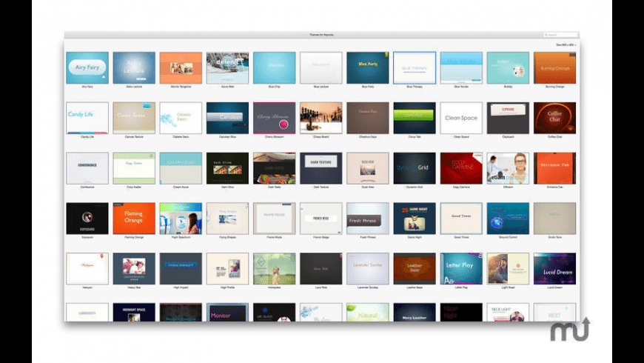Screen dimensions: 644x363
Task: Select the Lucid Dream theme thumbnail
Action: [554, 268]
